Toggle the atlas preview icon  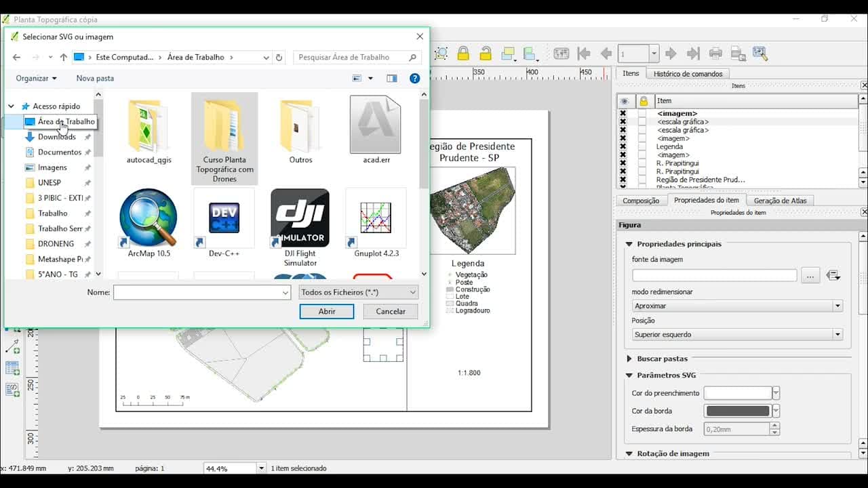[561, 54]
